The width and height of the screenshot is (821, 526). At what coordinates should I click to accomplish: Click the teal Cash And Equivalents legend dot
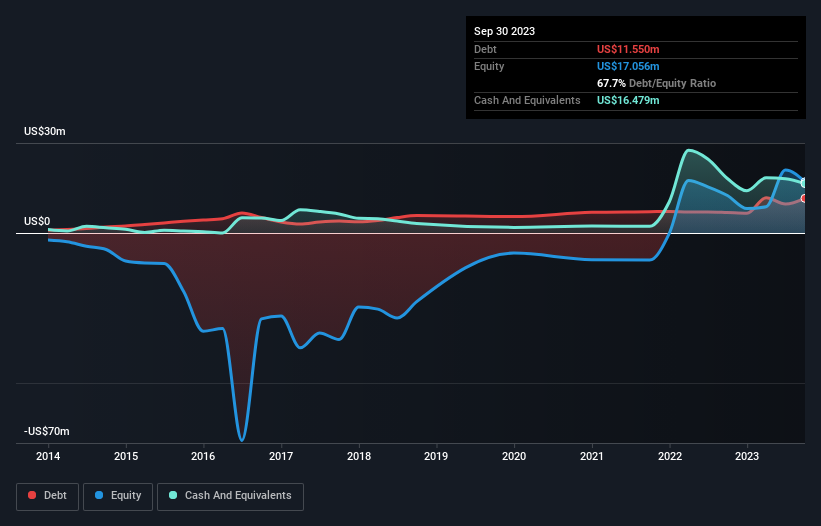[x=173, y=495]
